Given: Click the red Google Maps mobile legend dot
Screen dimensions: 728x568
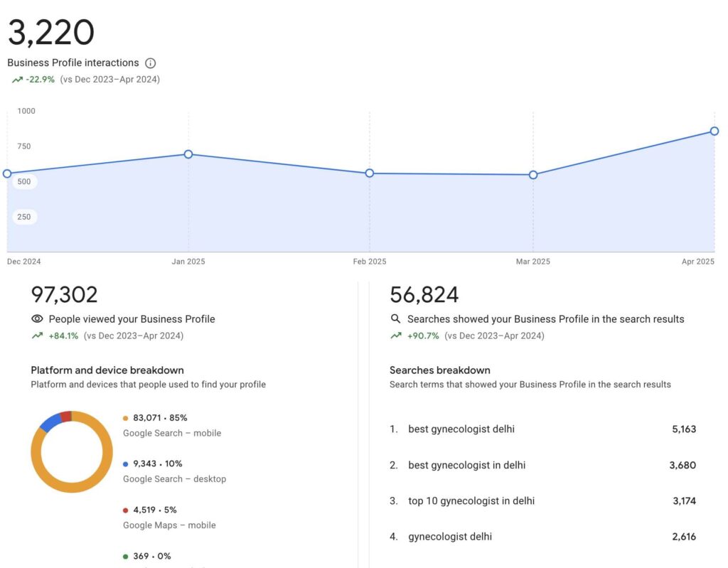Looking at the screenshot, I should (125, 510).
